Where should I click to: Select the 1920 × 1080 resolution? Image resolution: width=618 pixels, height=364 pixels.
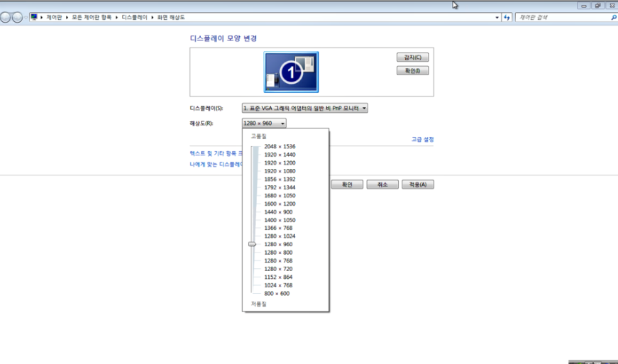(x=280, y=171)
